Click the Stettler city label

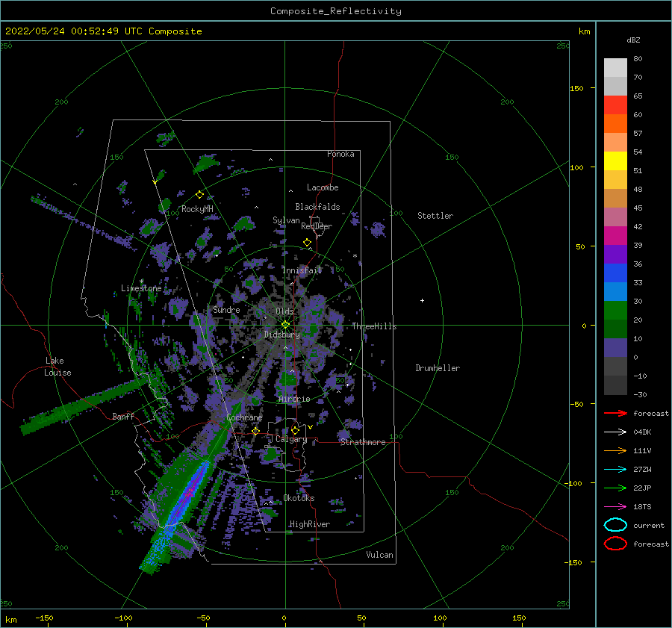point(435,216)
